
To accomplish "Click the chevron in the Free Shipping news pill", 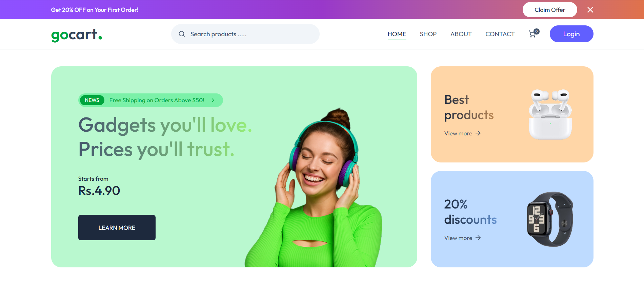I will click(213, 100).
